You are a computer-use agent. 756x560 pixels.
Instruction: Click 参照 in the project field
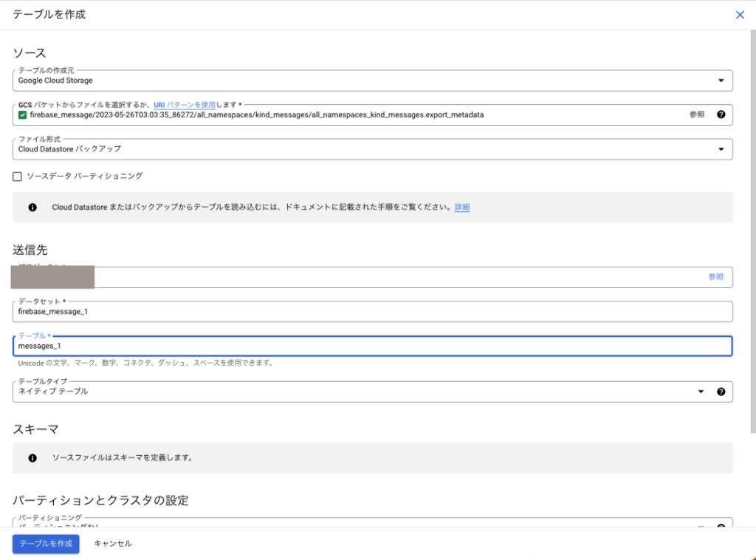715,277
